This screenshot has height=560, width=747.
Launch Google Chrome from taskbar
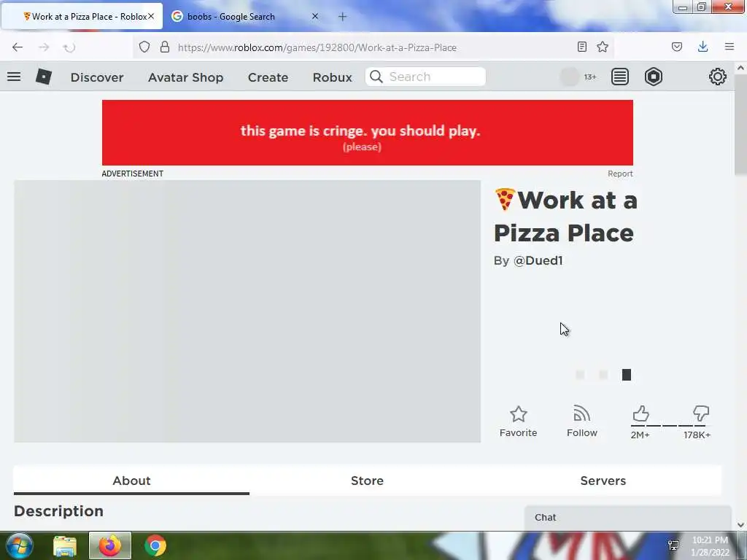[x=155, y=545]
